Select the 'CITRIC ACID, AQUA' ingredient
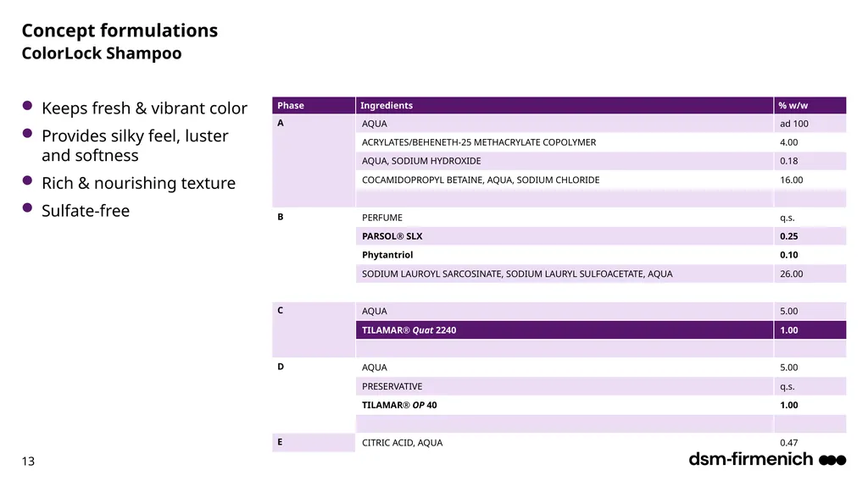The image size is (868, 487). [x=402, y=443]
